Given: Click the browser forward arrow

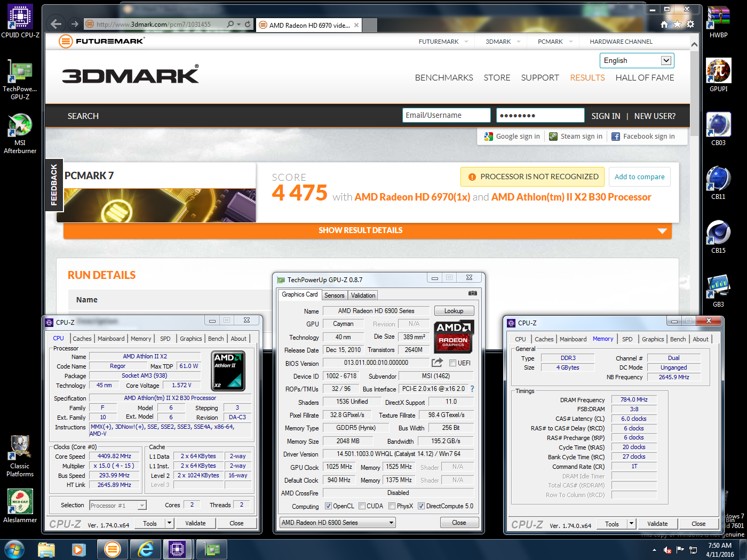Looking at the screenshot, I should (75, 24).
